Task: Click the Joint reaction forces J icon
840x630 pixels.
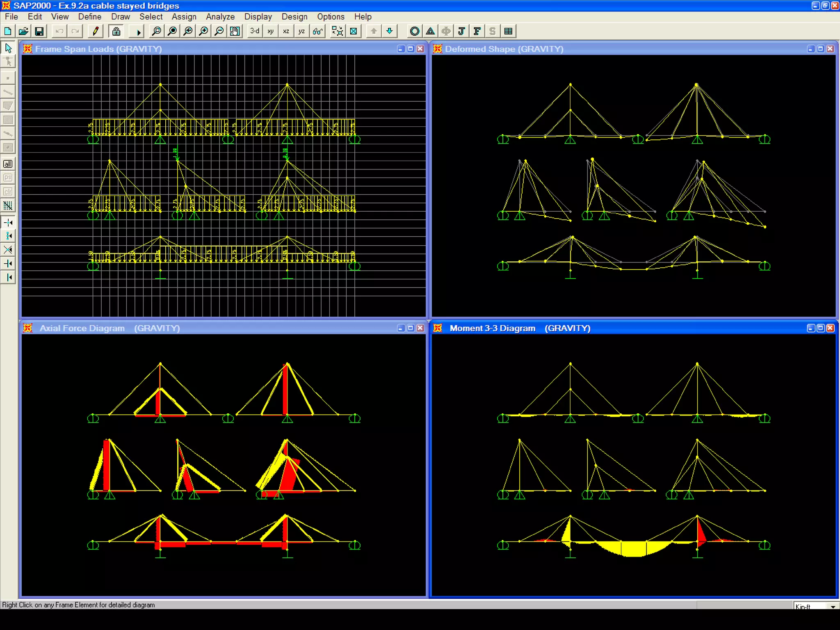Action: click(x=461, y=32)
